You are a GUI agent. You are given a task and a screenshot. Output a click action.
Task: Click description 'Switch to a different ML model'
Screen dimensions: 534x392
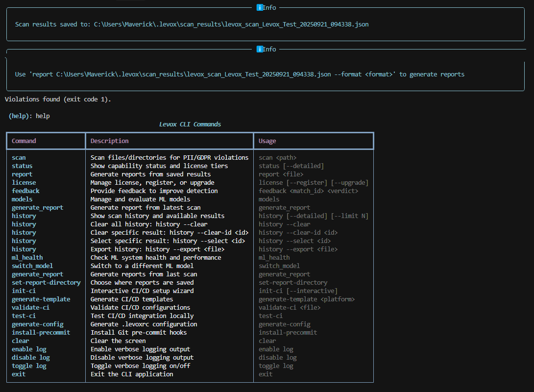pyautogui.click(x=142, y=266)
